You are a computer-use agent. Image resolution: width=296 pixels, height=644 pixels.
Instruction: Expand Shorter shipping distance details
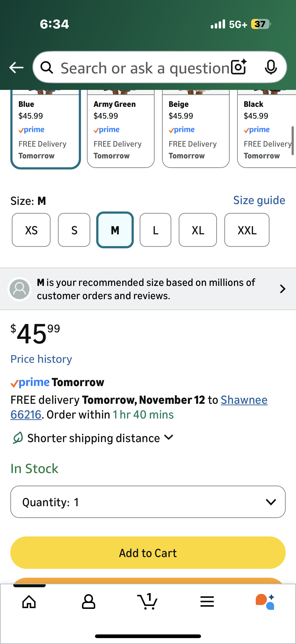pyautogui.click(x=100, y=438)
